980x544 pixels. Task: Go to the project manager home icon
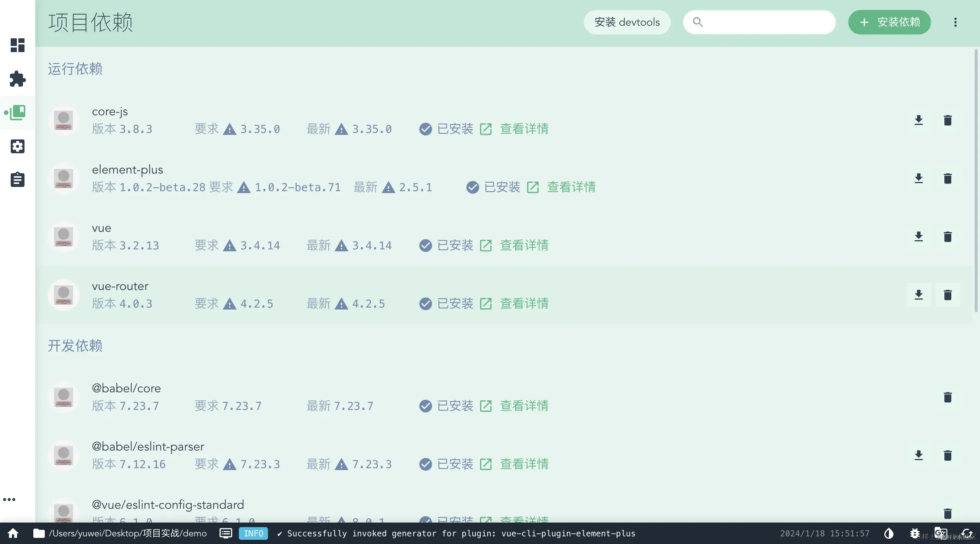pos(13,533)
